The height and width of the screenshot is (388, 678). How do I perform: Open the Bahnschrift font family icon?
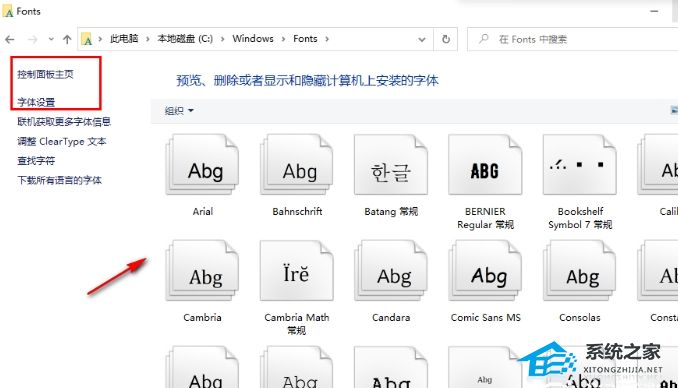(x=297, y=164)
